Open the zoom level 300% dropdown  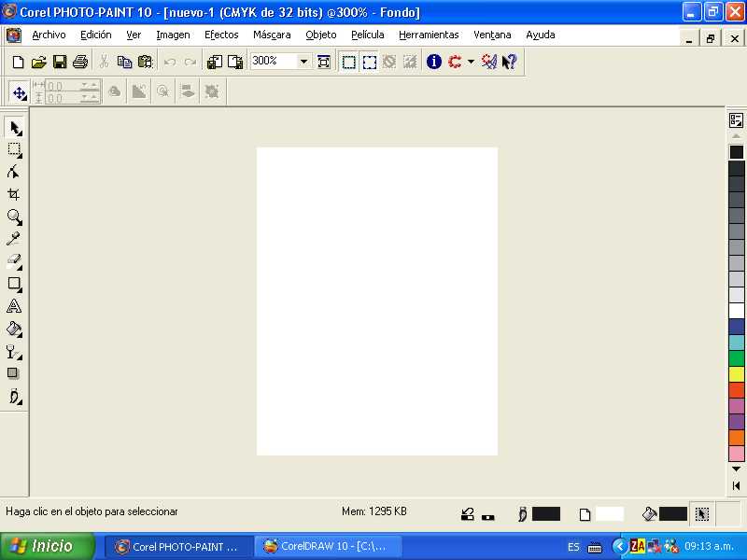click(303, 62)
